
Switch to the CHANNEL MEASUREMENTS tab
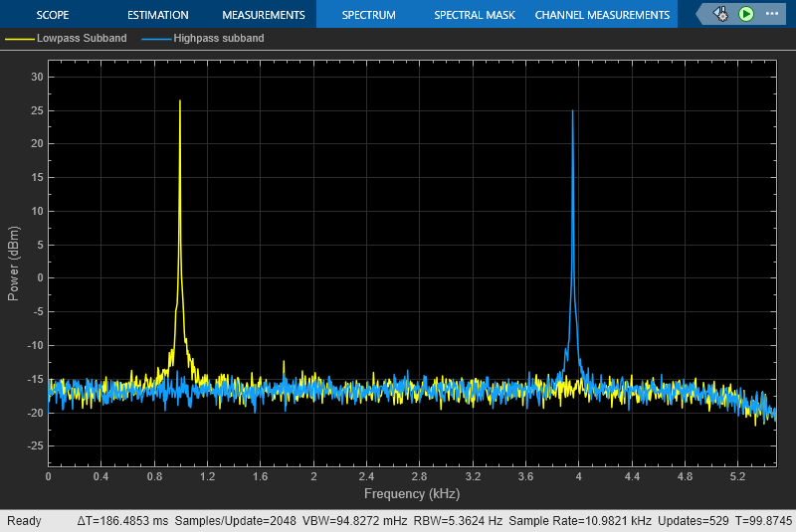(x=602, y=15)
